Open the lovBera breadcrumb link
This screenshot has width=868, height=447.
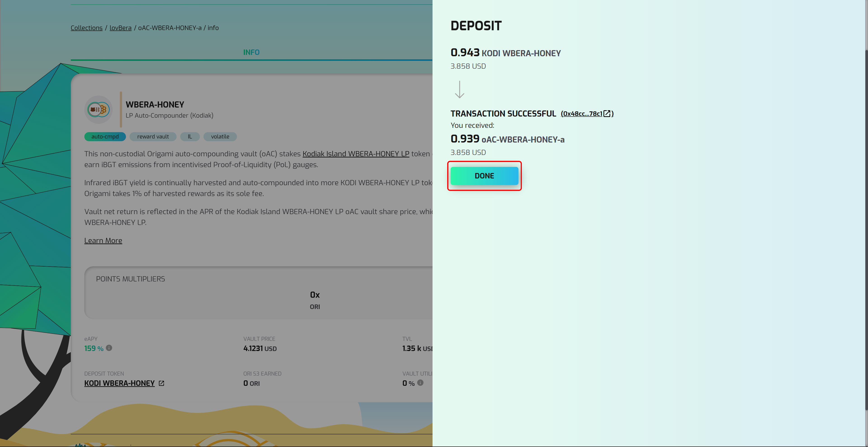tap(120, 28)
